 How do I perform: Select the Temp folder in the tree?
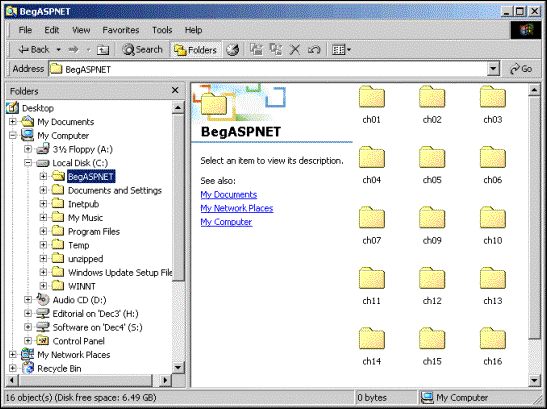(78, 245)
